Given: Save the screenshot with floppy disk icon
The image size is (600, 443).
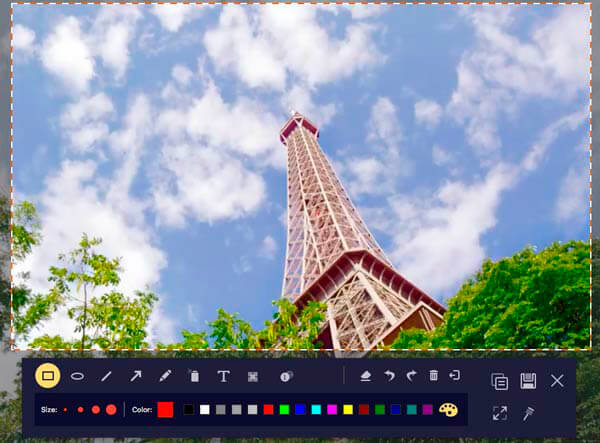Looking at the screenshot, I should tap(528, 381).
